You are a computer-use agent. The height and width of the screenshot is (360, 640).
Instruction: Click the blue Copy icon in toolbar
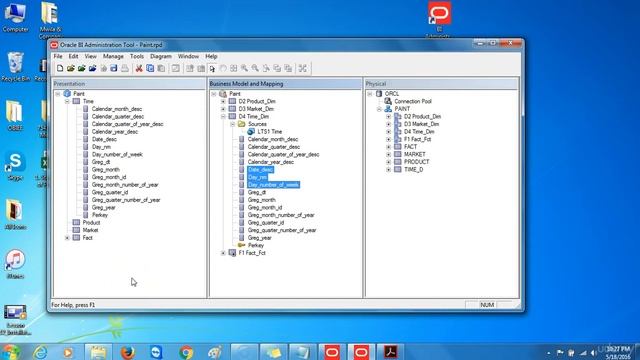coord(150,68)
